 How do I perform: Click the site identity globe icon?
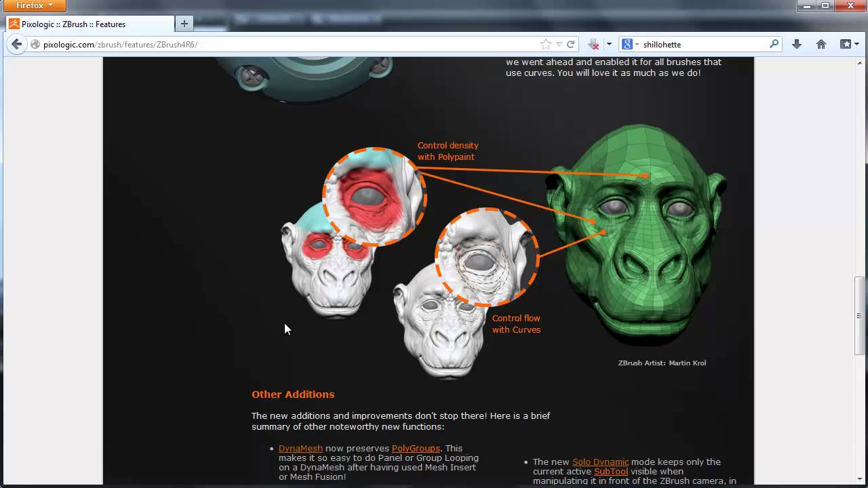point(36,45)
